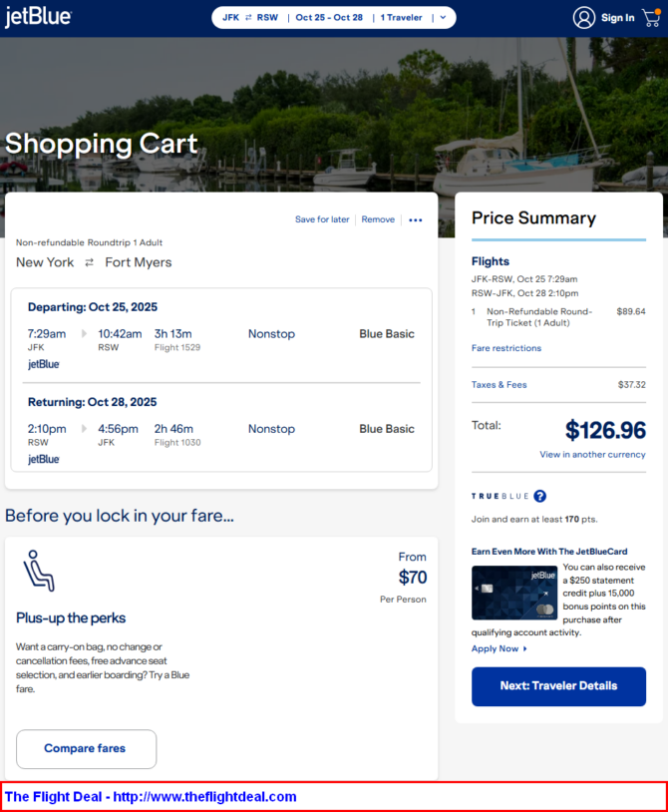
Task: Open Fare restrictions link
Action: [506, 348]
